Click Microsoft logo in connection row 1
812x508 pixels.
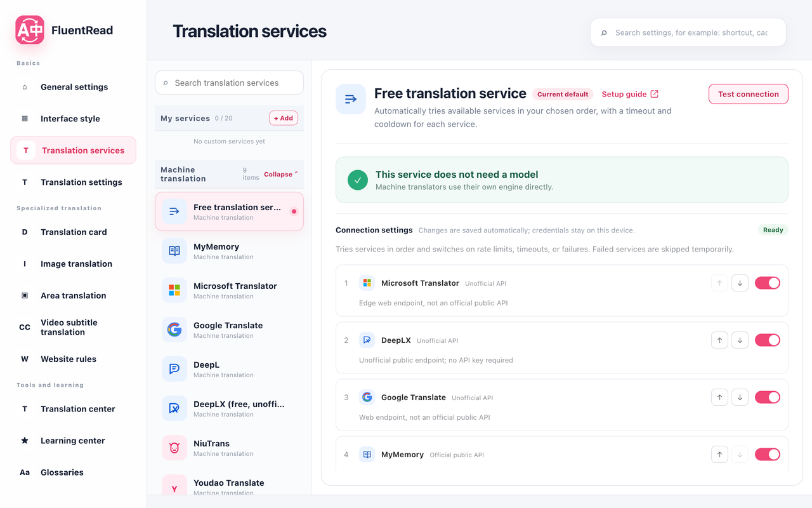[x=367, y=283]
